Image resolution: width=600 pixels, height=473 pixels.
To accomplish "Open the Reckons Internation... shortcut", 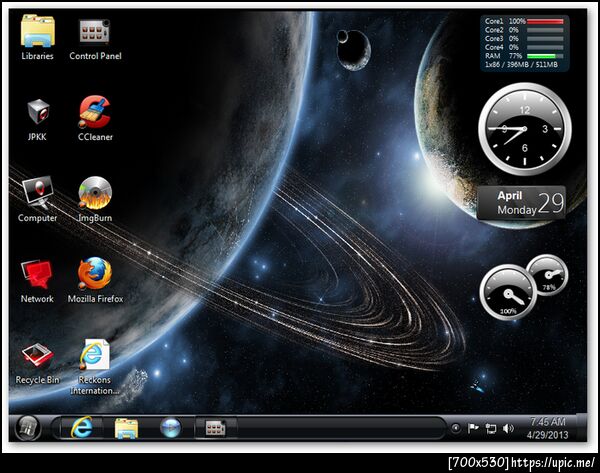I will 95,367.
